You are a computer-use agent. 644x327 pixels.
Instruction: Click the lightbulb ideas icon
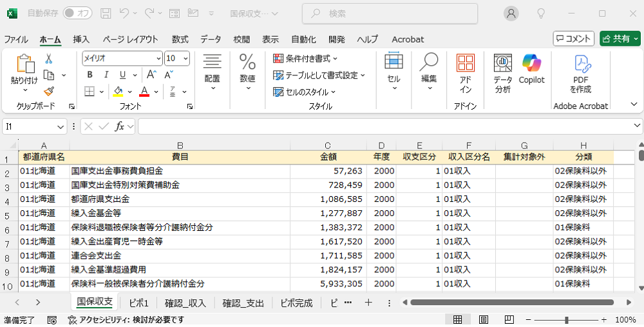pyautogui.click(x=542, y=14)
